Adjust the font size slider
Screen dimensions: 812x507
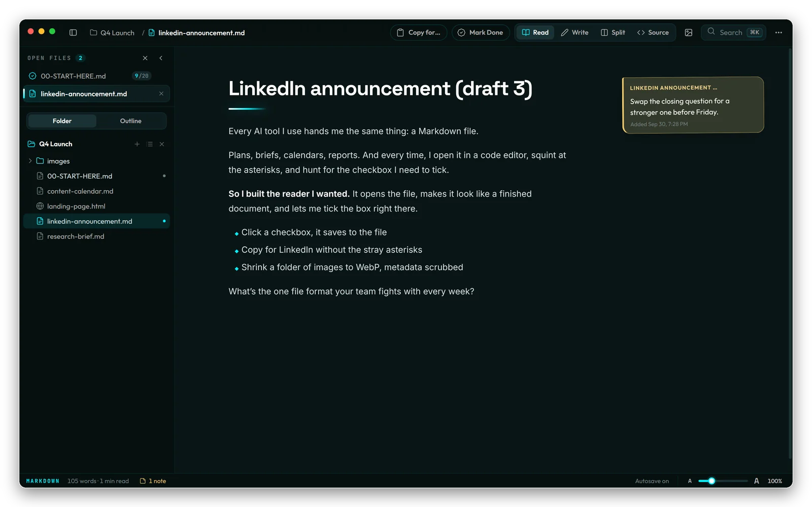(x=723, y=481)
